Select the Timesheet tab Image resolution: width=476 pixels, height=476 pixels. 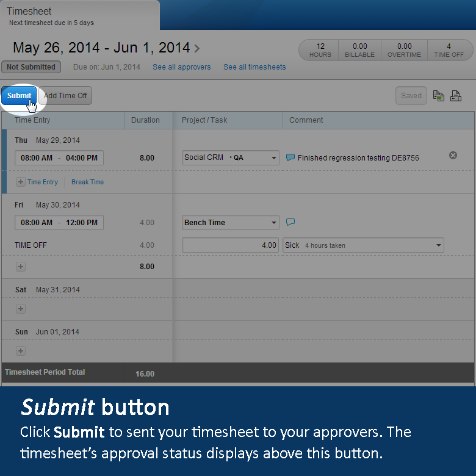(x=29, y=12)
